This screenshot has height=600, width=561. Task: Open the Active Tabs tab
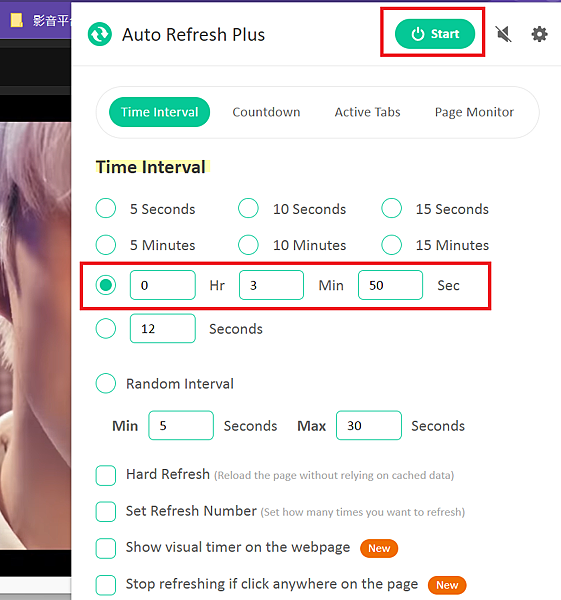[367, 112]
